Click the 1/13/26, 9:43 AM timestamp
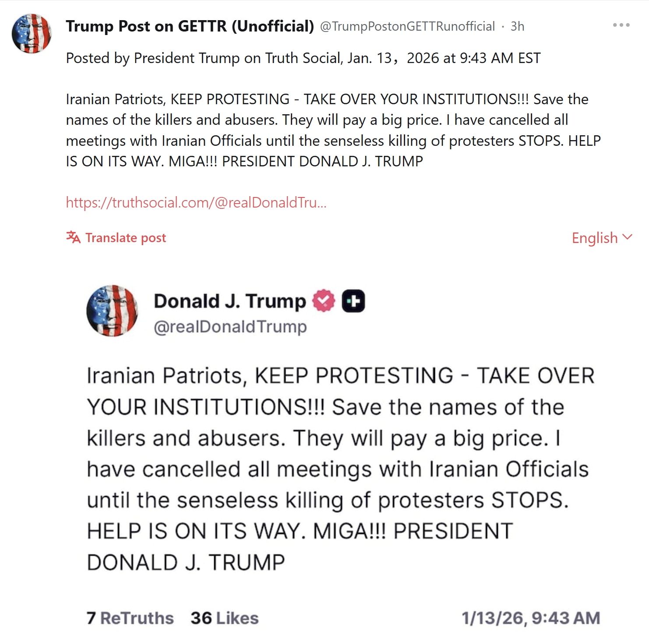Viewport: 649px width, 644px height. click(x=531, y=618)
